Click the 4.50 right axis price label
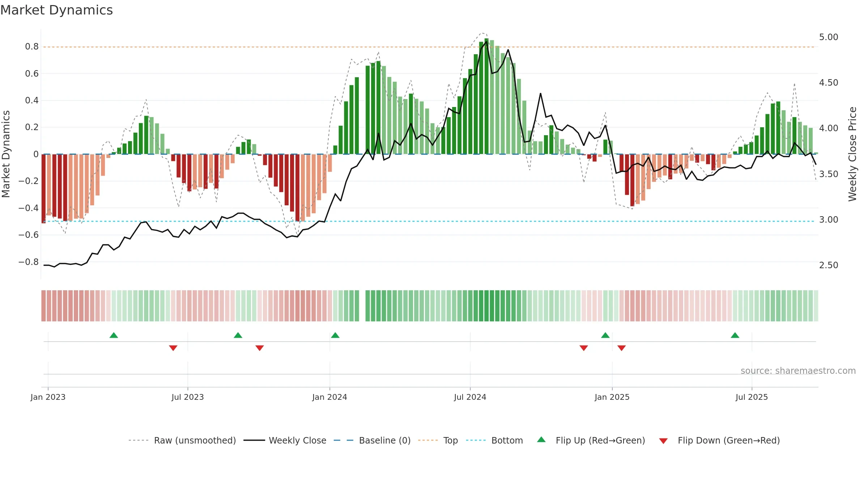The image size is (868, 488). coord(829,82)
